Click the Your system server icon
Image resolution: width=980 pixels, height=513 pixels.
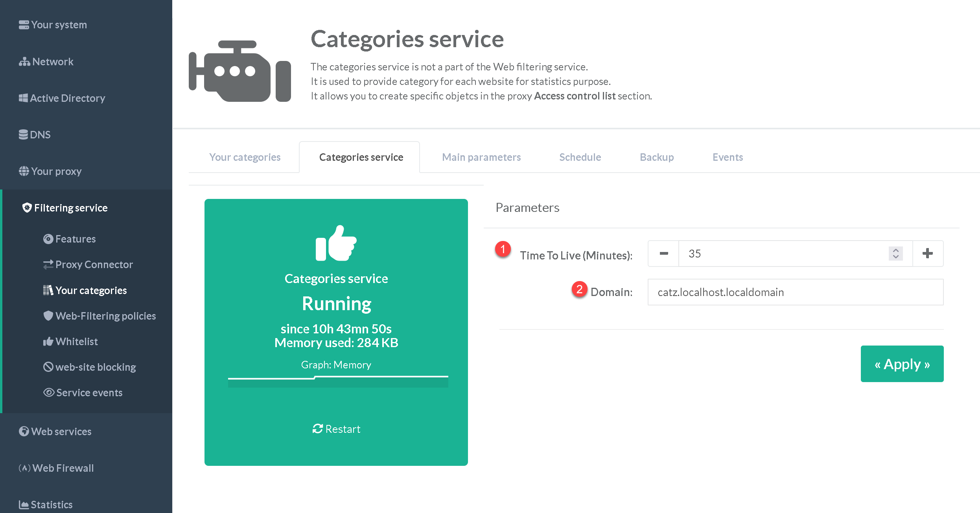click(24, 25)
